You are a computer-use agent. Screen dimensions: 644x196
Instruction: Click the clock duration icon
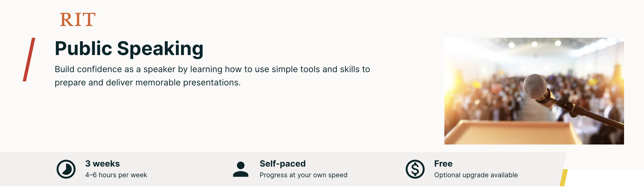click(66, 169)
